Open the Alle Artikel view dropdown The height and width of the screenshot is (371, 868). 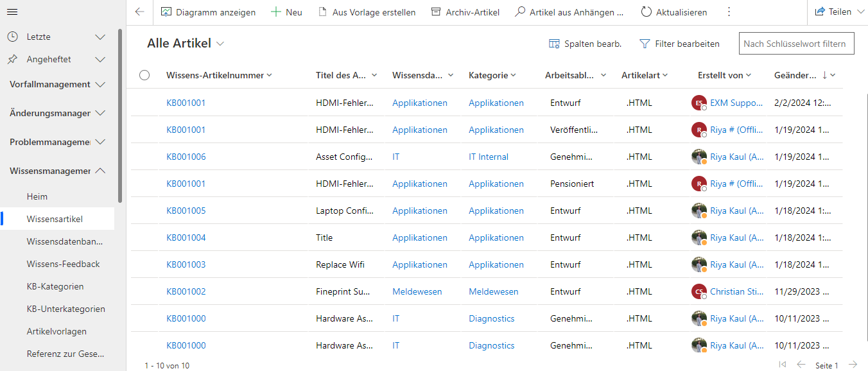click(220, 44)
